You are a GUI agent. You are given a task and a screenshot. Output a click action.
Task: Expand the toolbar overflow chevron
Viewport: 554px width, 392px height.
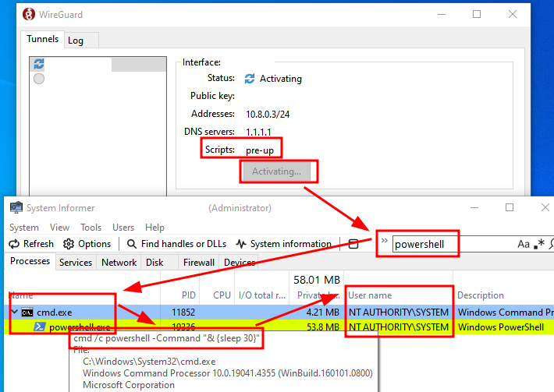(384, 241)
